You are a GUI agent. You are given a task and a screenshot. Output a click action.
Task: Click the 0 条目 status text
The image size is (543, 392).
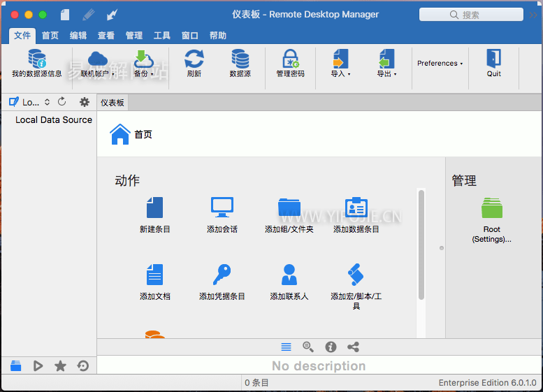tap(256, 383)
